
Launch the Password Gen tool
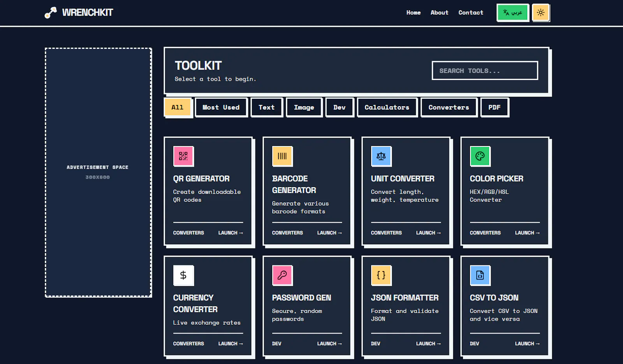pos(329,343)
